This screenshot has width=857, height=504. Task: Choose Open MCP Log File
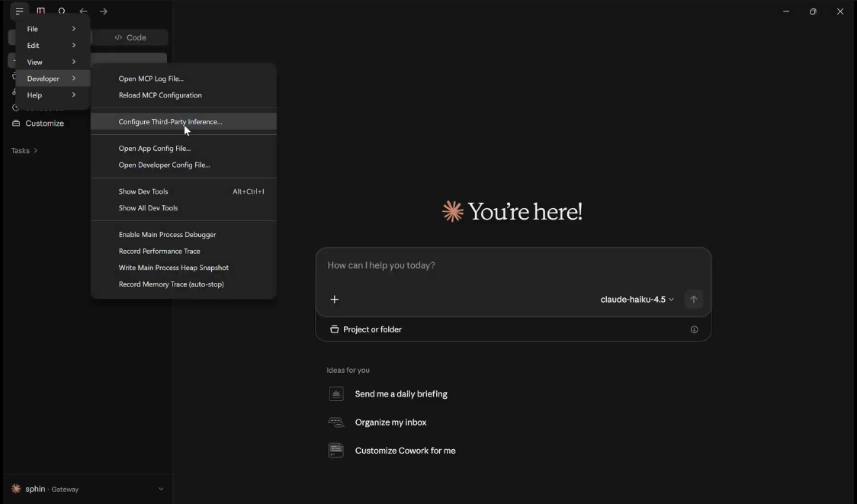click(x=184, y=79)
